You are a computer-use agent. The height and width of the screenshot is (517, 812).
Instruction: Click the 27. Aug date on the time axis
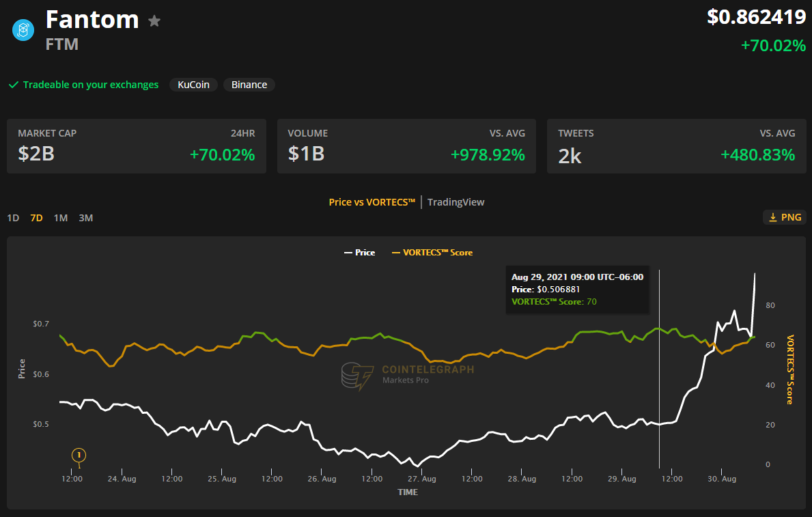click(x=421, y=479)
